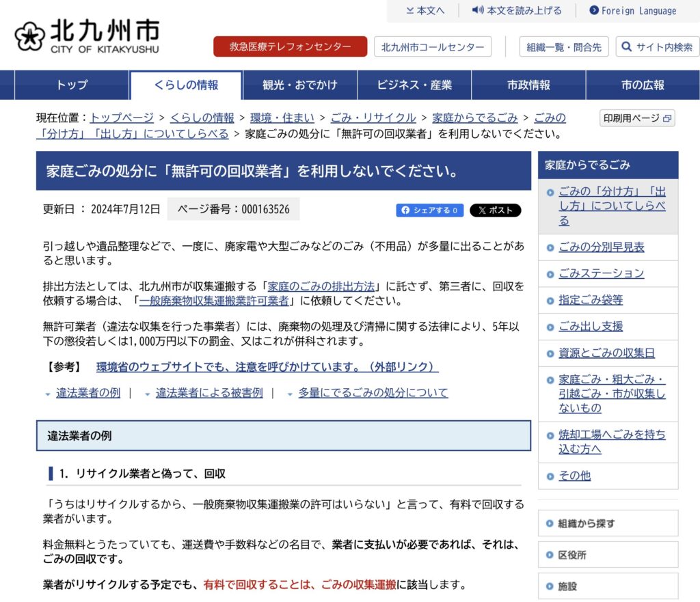
Task: Select the 市政情報 navigation tab
Action: coord(528,85)
